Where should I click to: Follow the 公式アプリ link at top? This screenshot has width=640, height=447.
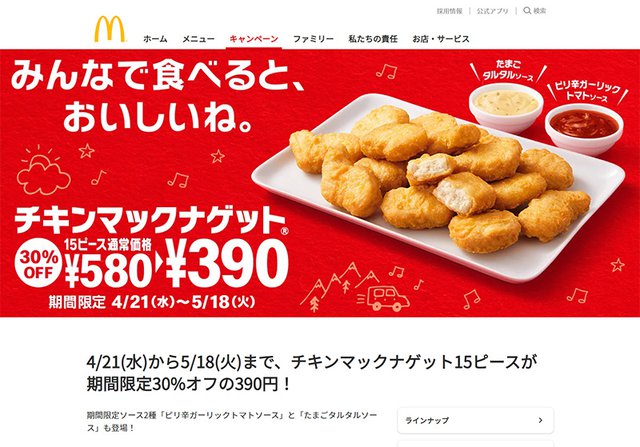493,11
